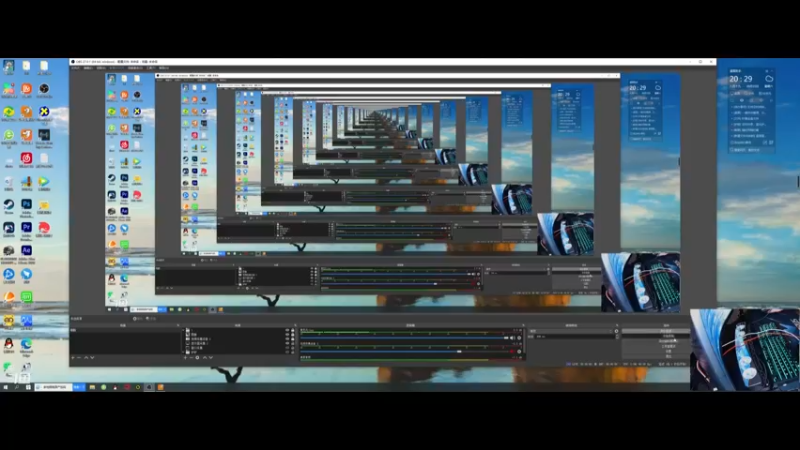
Task: Click the 20:29 clock in desktop widget
Action: (x=741, y=79)
